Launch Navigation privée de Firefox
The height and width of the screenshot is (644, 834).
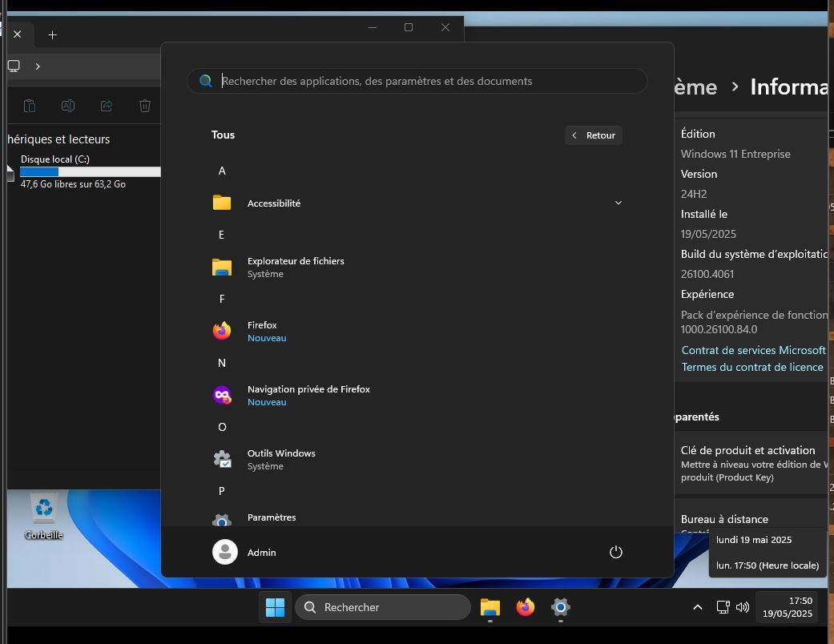[308, 395]
